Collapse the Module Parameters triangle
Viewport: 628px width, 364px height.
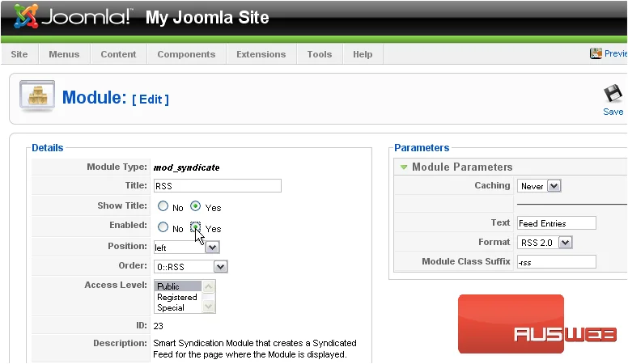[x=404, y=167]
